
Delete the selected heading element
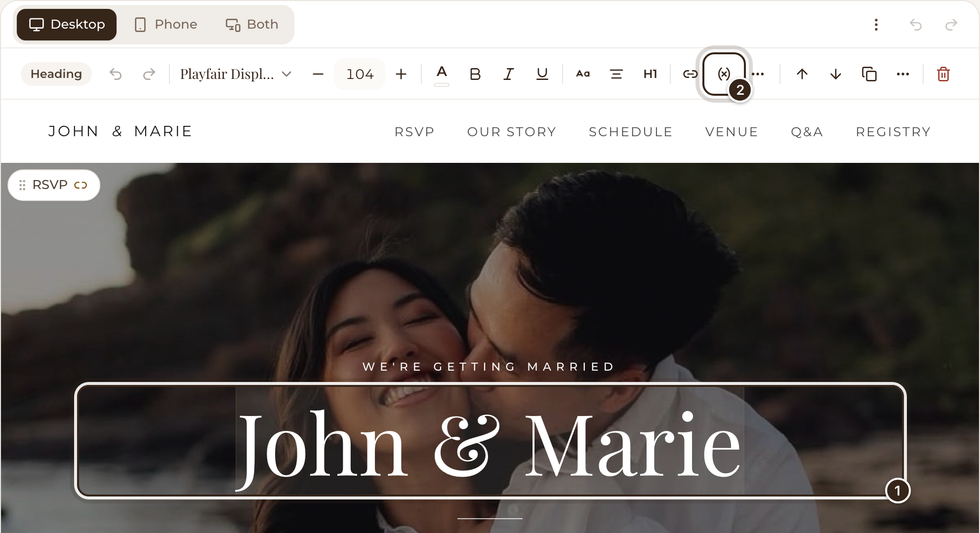click(x=943, y=74)
